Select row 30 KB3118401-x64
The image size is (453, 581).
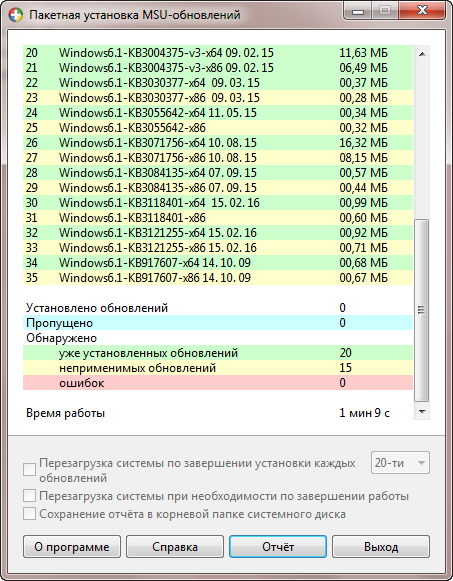coord(218,203)
